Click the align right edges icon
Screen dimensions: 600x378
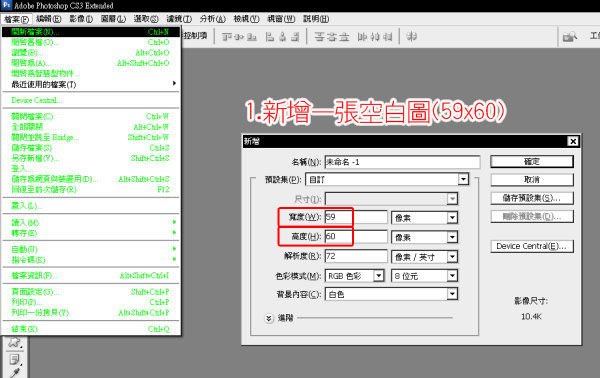[295, 37]
